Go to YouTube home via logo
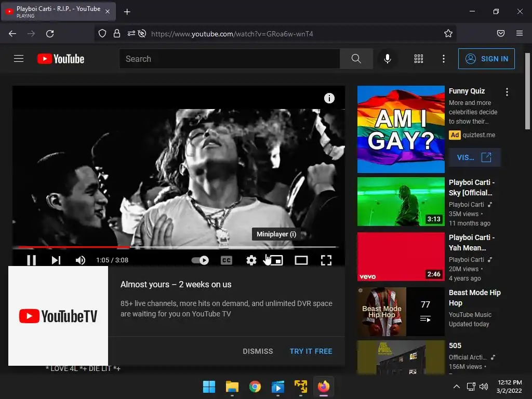The height and width of the screenshot is (399, 532). (x=61, y=59)
